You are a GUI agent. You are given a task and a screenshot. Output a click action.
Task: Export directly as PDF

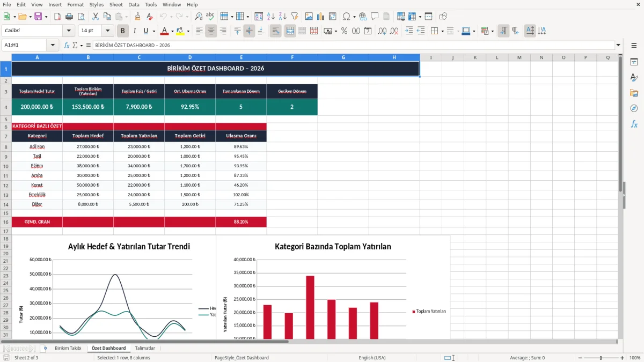(x=57, y=17)
